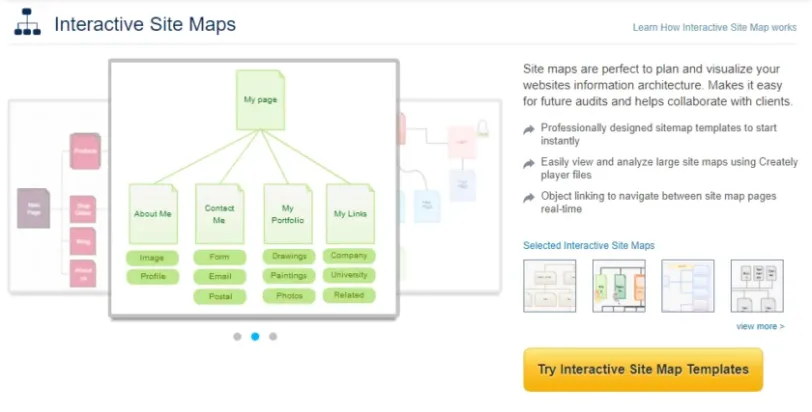Open 'Learn How Interactive Site Map works' link
Screen dimensions: 812x412
[x=714, y=28]
